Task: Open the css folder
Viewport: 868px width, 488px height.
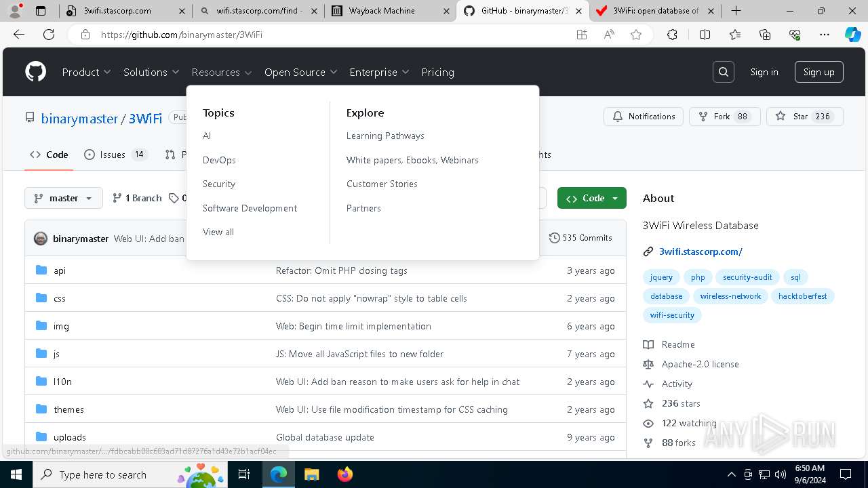Action: click(x=60, y=298)
